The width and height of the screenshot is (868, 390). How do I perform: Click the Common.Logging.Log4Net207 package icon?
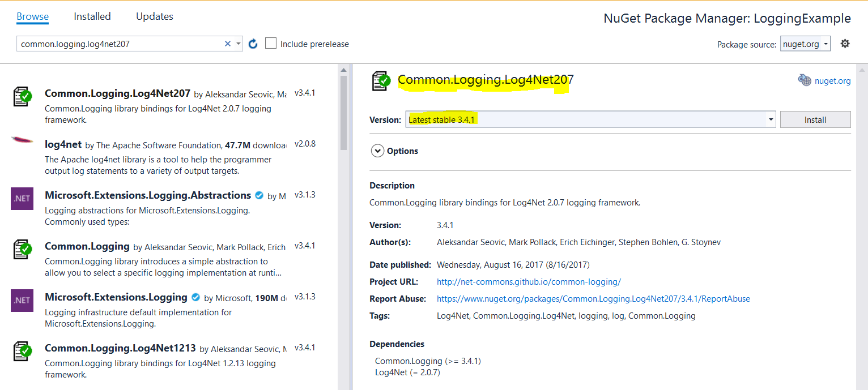pos(23,96)
